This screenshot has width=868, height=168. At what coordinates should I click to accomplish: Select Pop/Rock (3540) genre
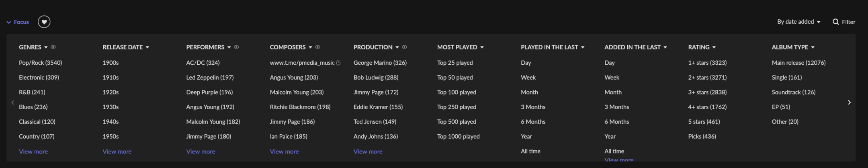pyautogui.click(x=40, y=63)
